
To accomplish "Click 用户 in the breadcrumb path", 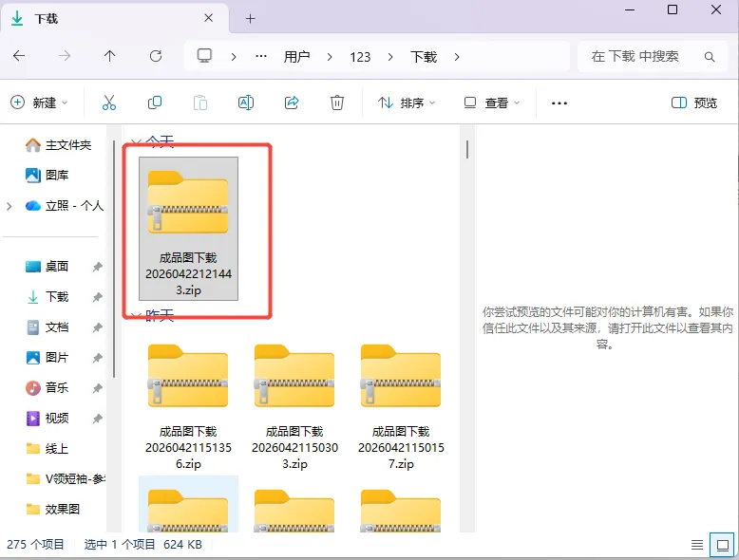I will 296,57.
